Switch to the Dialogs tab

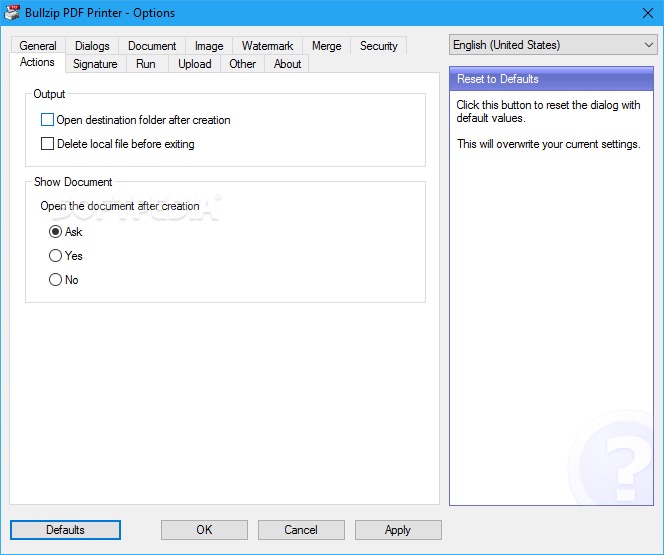tap(92, 46)
